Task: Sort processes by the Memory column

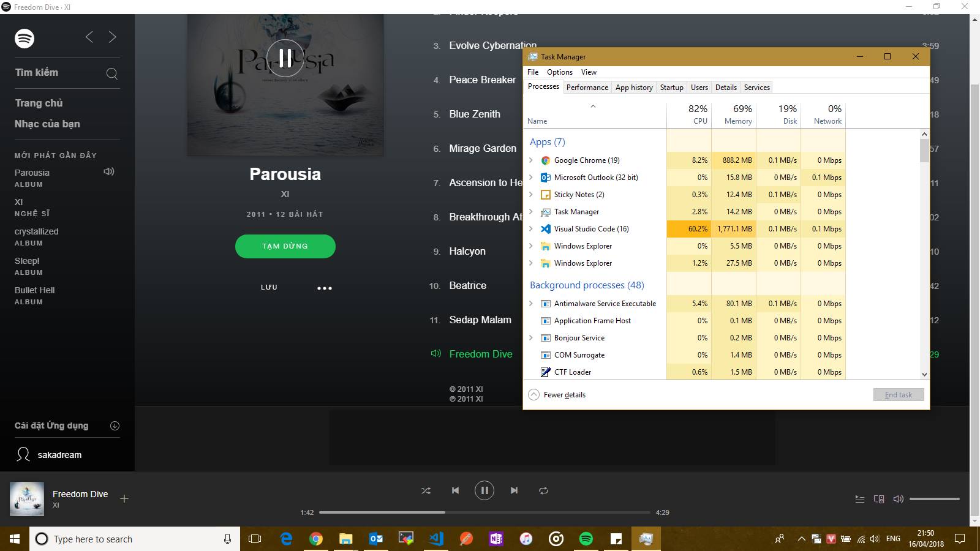Action: tap(734, 114)
